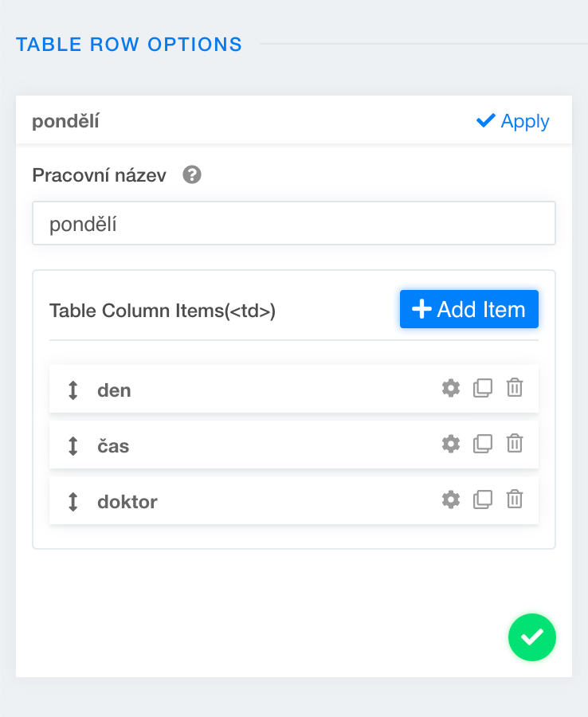Screen dimensions: 588x717
Task: Expand the čas column item row
Action: click(x=263, y=446)
